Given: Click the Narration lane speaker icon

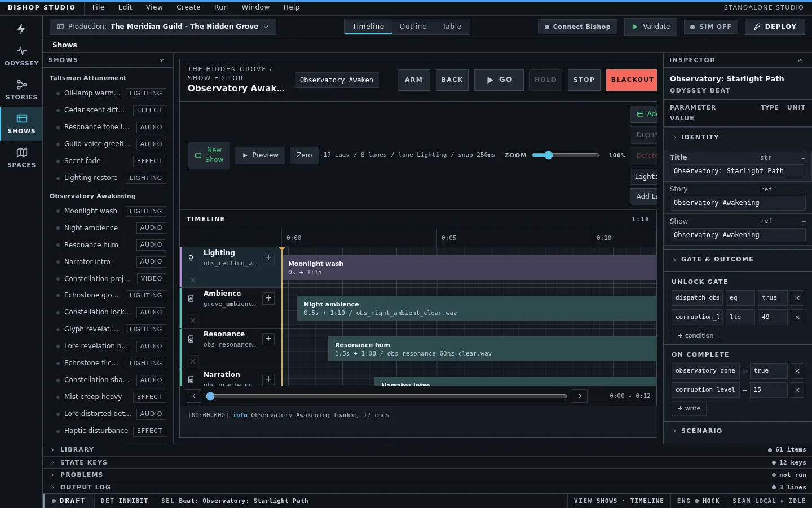Looking at the screenshot, I should click(191, 380).
